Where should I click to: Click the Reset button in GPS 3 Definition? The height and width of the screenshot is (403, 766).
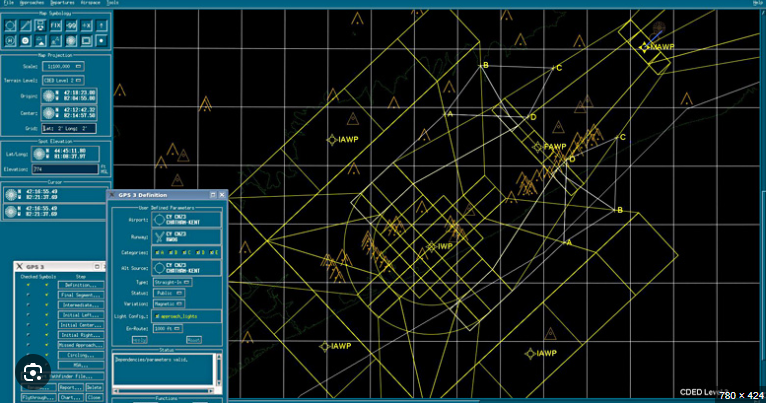pos(194,339)
